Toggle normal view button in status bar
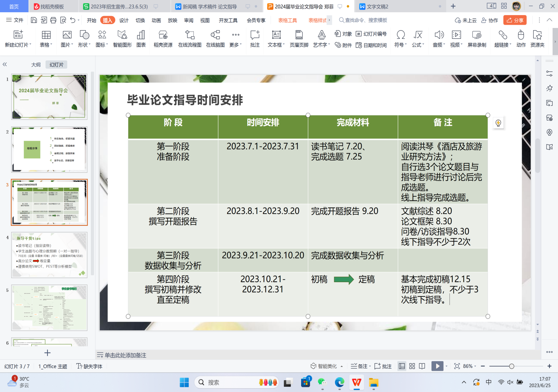The width and height of the screenshot is (558, 392). (402, 366)
